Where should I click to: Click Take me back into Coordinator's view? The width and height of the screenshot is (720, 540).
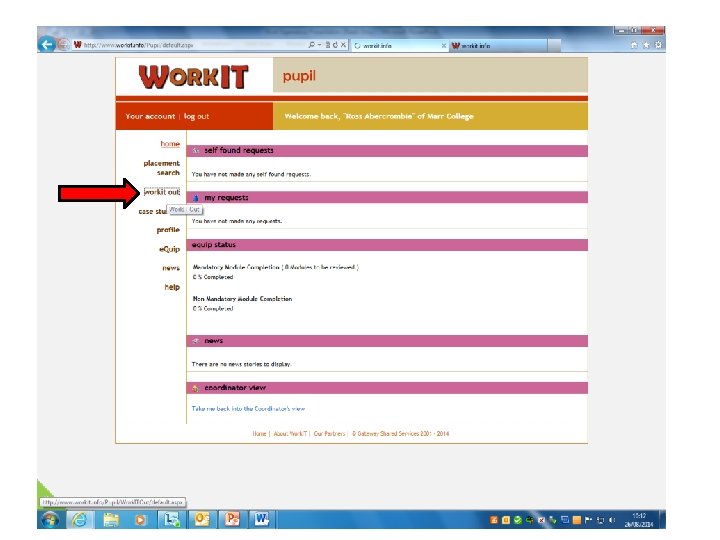[248, 409]
